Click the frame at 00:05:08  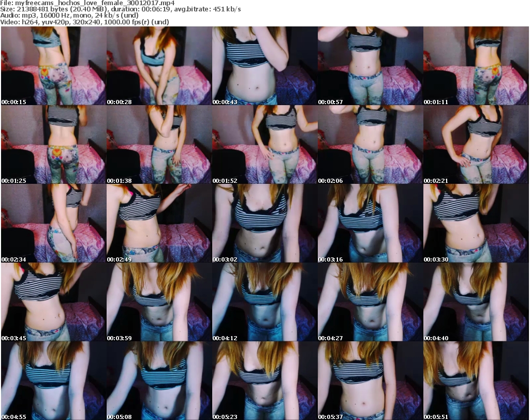(159, 381)
